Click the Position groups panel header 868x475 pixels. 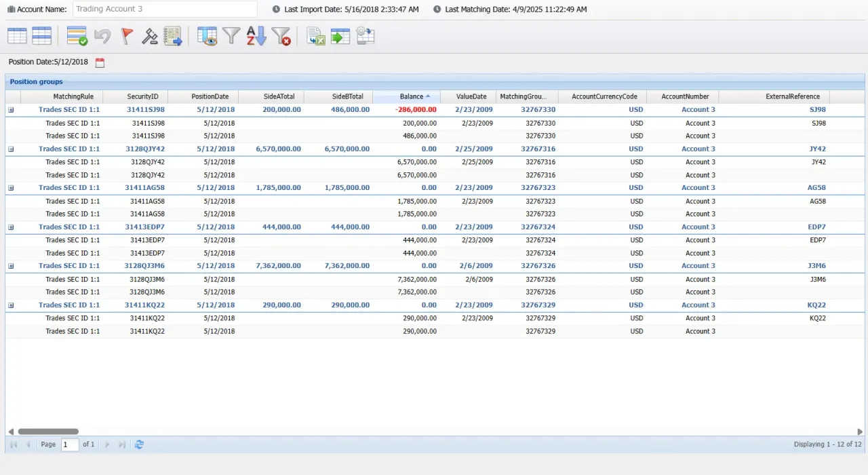pos(435,81)
